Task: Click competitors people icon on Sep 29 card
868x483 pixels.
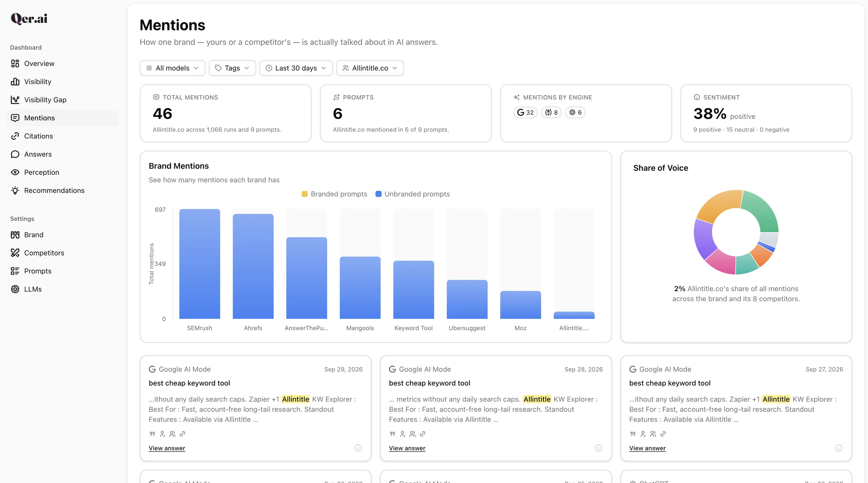Action: click(x=173, y=434)
